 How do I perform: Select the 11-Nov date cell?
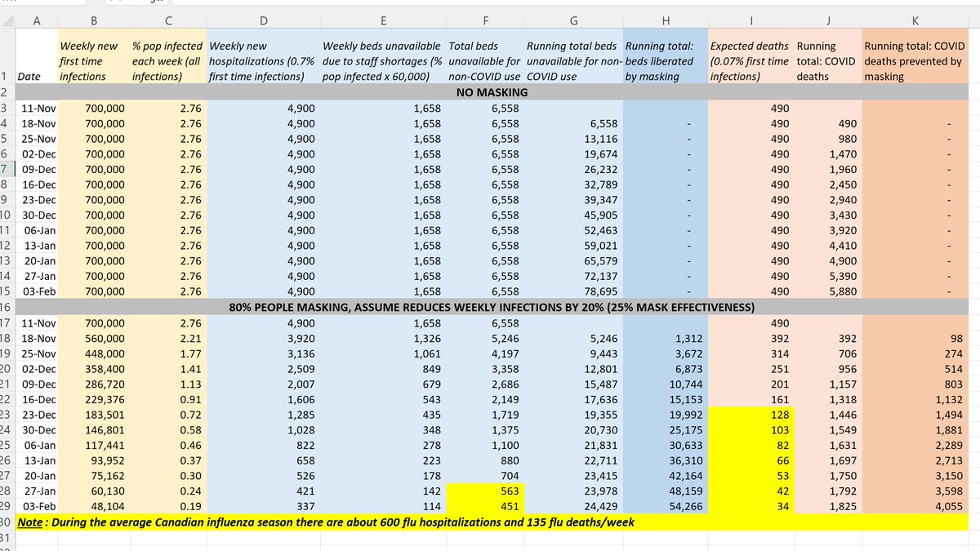[36, 108]
